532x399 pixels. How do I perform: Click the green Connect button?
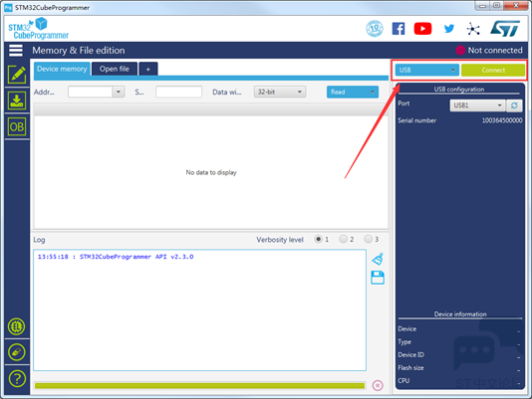493,71
